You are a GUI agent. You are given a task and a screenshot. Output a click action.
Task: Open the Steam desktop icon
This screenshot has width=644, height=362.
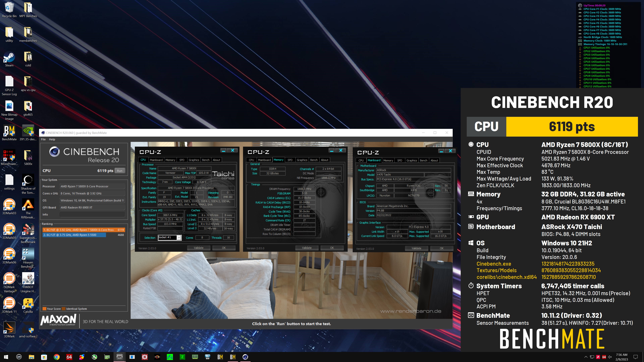[9, 59]
